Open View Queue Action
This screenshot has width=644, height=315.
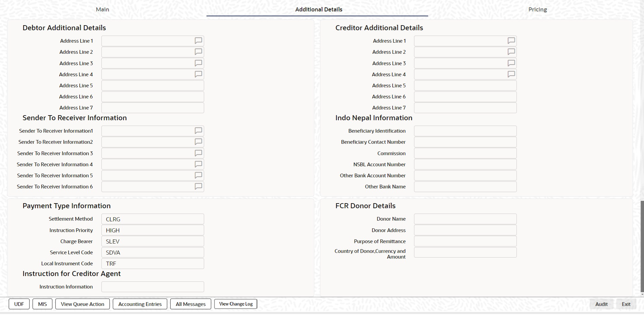click(83, 304)
